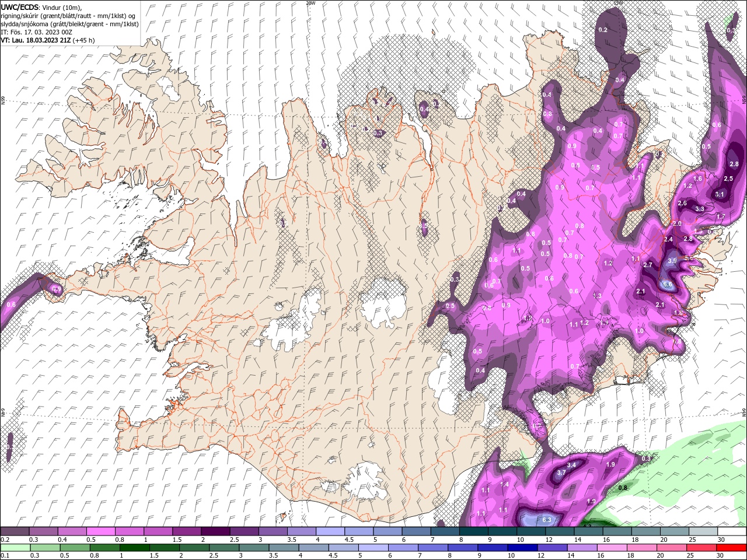Click the 2.6 precipitation value on the map
Image resolution: width=747 pixels, height=560 pixels.
[x=682, y=203]
